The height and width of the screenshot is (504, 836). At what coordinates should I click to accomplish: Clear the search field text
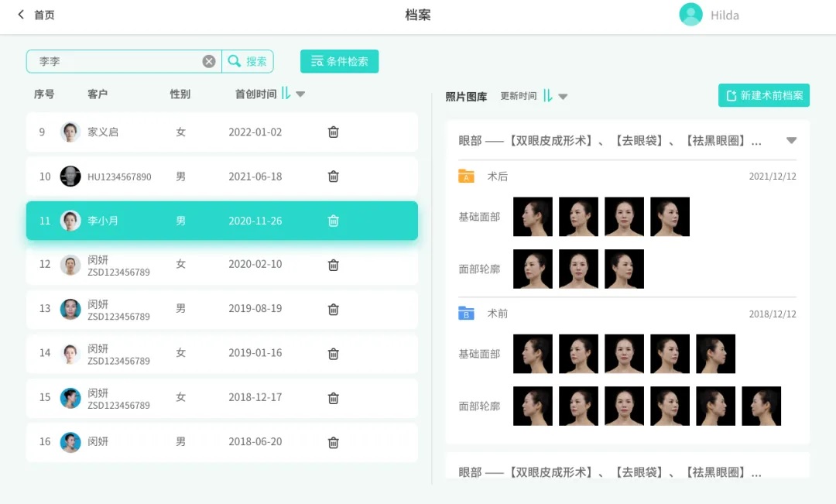click(209, 62)
